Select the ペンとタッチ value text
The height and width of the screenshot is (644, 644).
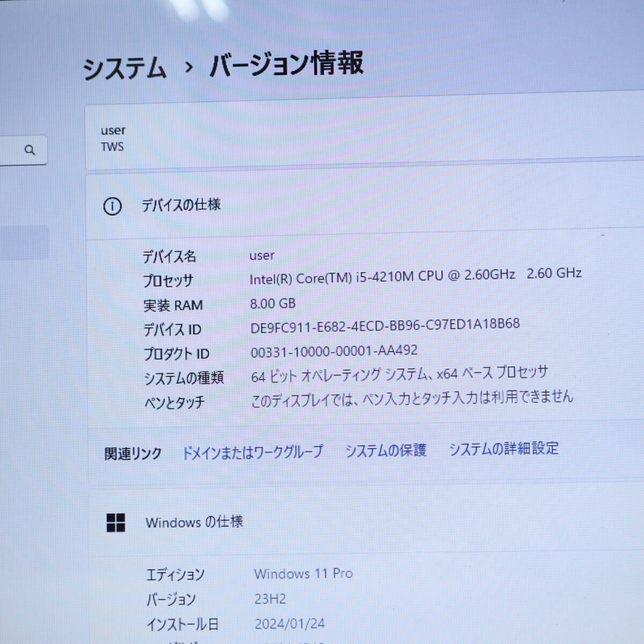pyautogui.click(x=412, y=399)
